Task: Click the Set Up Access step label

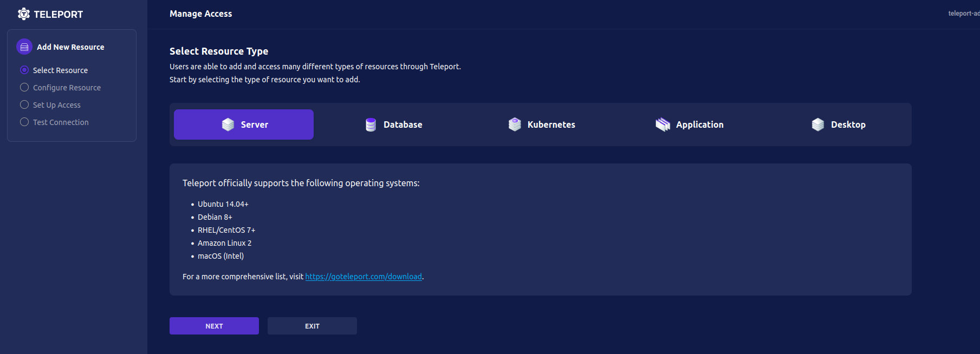Action: pyautogui.click(x=56, y=105)
